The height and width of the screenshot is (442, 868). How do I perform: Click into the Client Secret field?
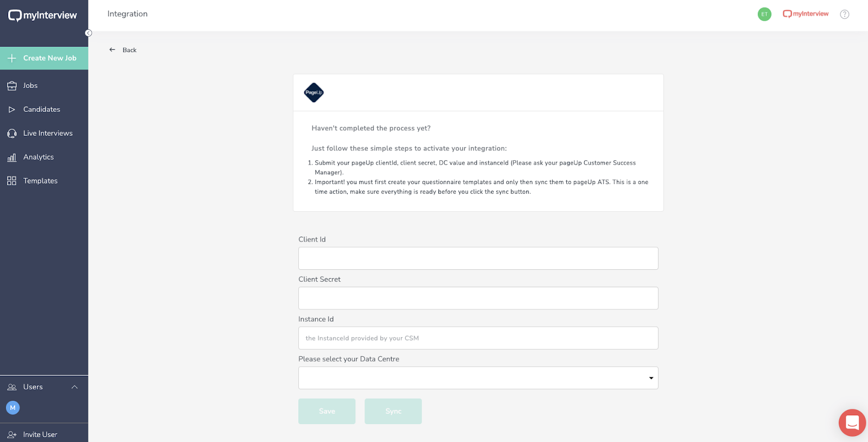click(x=478, y=298)
